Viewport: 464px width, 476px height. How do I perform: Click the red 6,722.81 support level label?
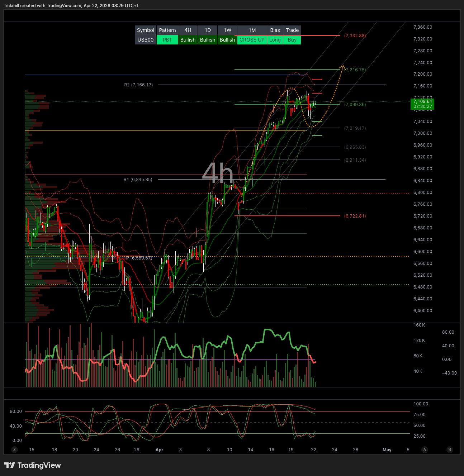tap(355, 216)
